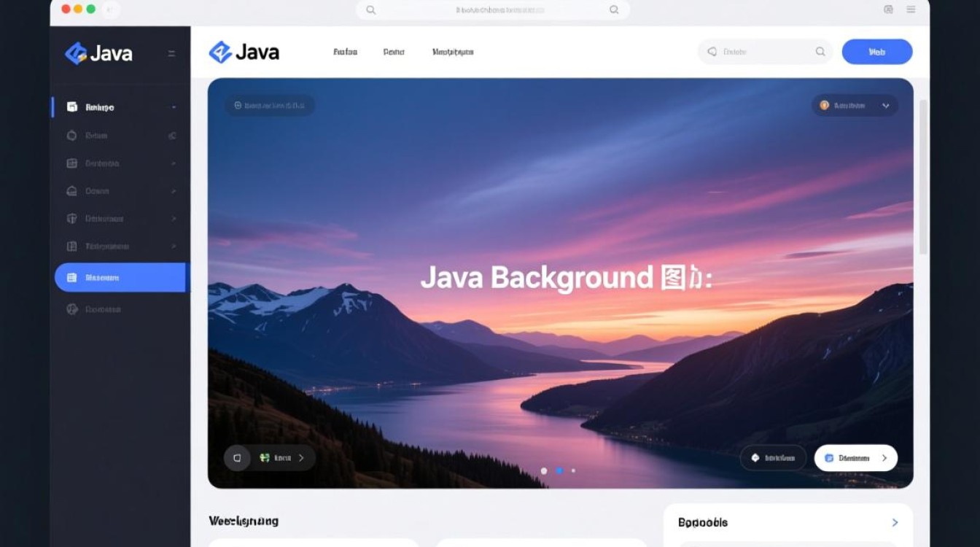
Task: Click the calendar icon on the highlighted blue sidebar item
Action: [72, 277]
